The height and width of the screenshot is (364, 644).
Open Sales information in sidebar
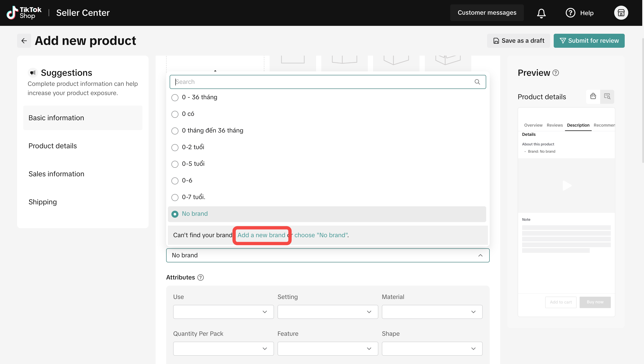pyautogui.click(x=56, y=174)
